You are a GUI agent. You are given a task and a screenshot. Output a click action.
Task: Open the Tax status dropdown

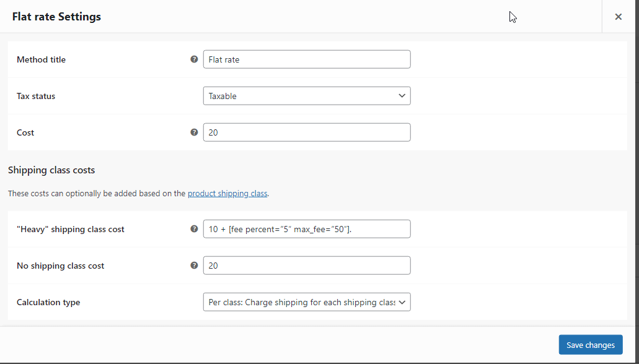click(x=307, y=96)
